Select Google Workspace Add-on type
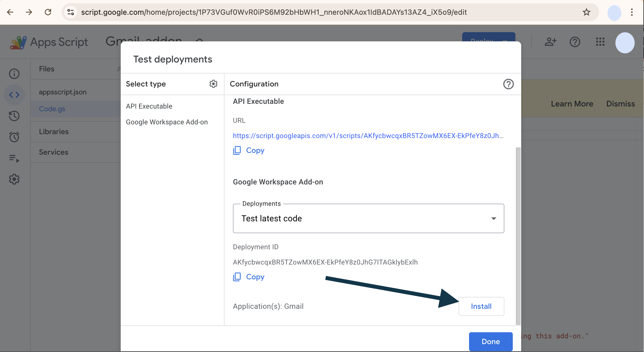This screenshot has width=644, height=352. click(167, 122)
